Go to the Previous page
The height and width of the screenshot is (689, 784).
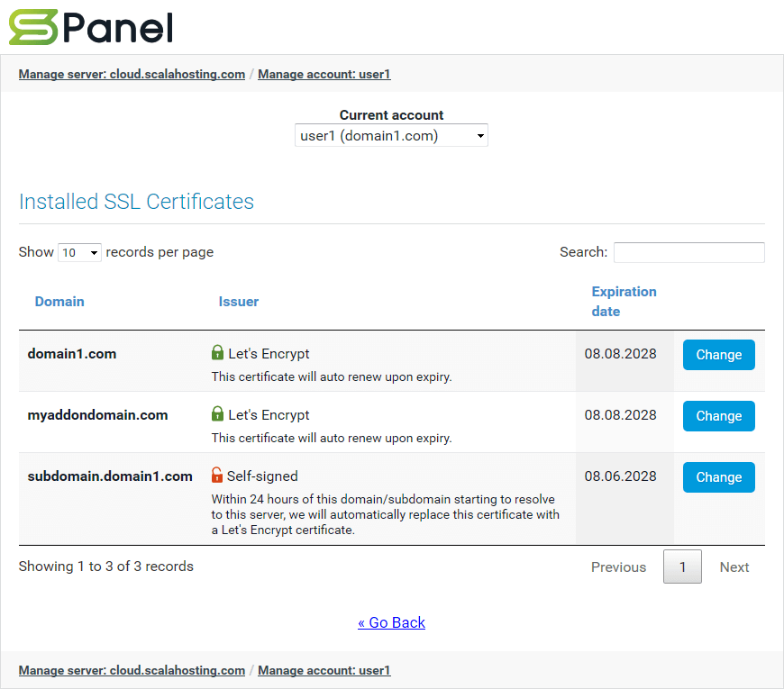click(x=618, y=567)
